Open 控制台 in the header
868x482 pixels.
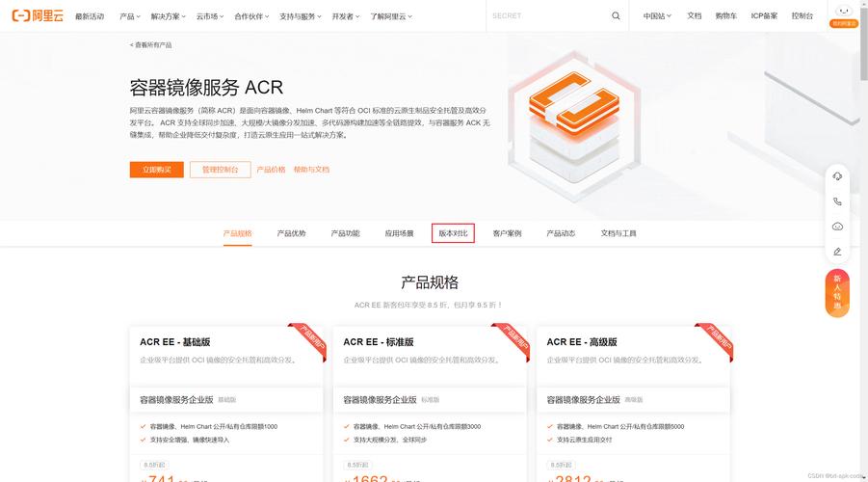coord(802,16)
